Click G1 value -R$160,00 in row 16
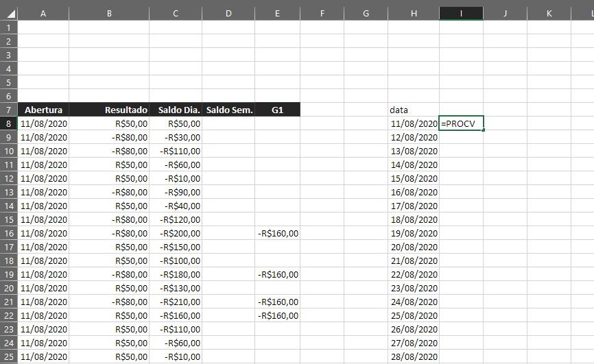The height and width of the screenshot is (364, 594). (277, 233)
